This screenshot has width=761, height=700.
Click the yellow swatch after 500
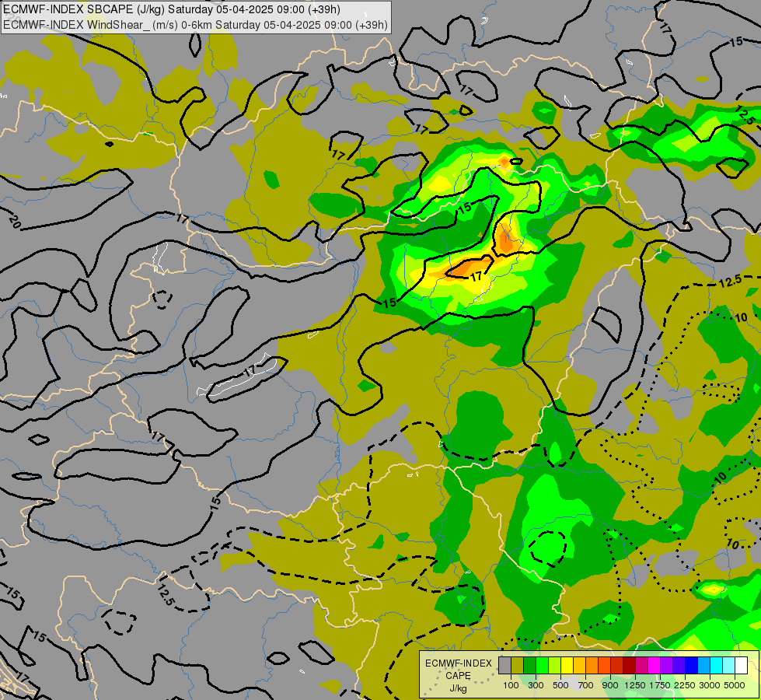pyautogui.click(x=567, y=665)
